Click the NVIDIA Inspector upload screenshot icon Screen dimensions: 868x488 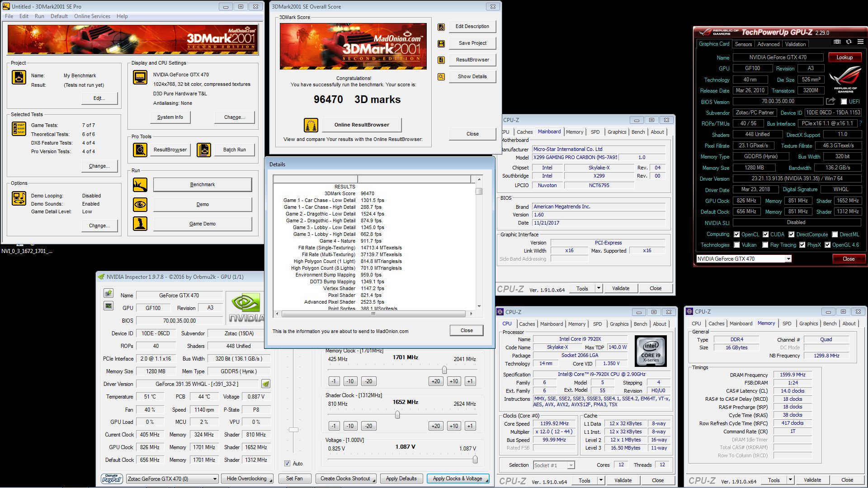click(108, 293)
